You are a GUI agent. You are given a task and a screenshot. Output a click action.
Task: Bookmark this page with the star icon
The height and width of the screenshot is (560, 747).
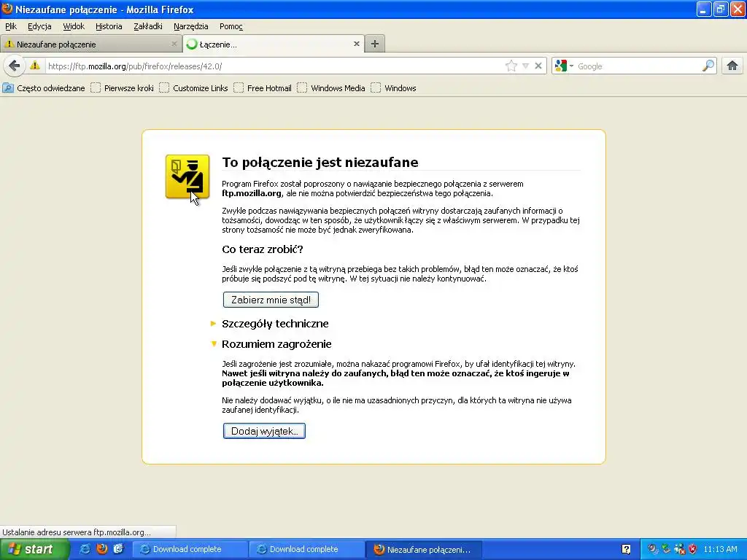pyautogui.click(x=511, y=66)
